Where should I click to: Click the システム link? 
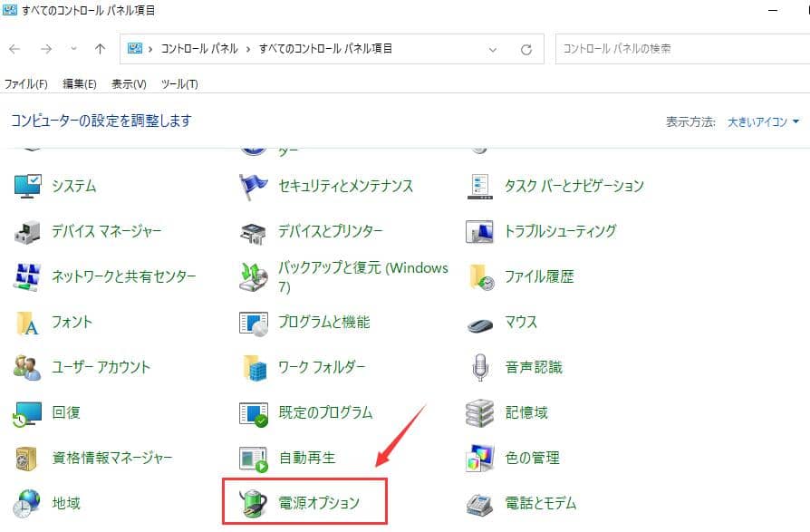pyautogui.click(x=74, y=186)
